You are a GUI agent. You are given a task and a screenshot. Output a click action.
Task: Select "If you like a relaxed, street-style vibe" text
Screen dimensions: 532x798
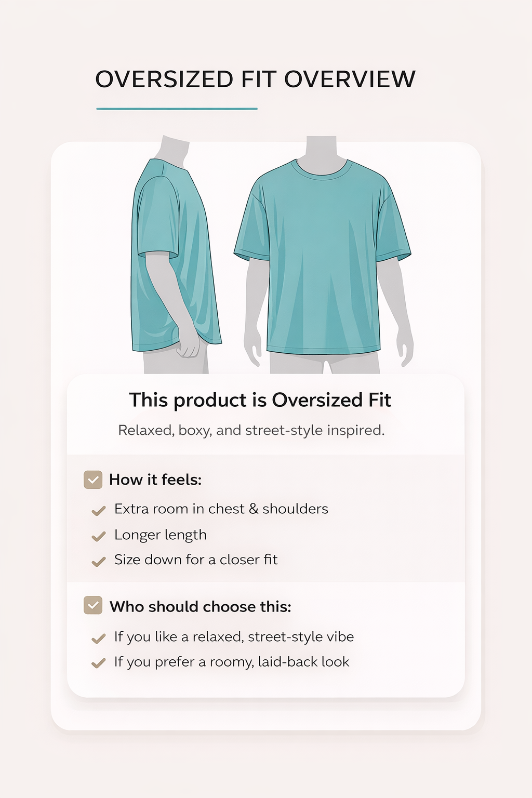pos(234,636)
